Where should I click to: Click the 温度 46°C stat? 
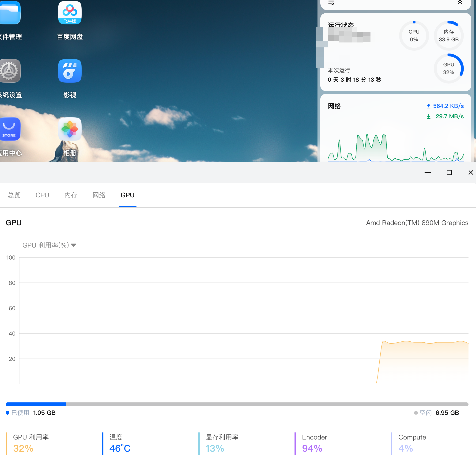(x=120, y=443)
